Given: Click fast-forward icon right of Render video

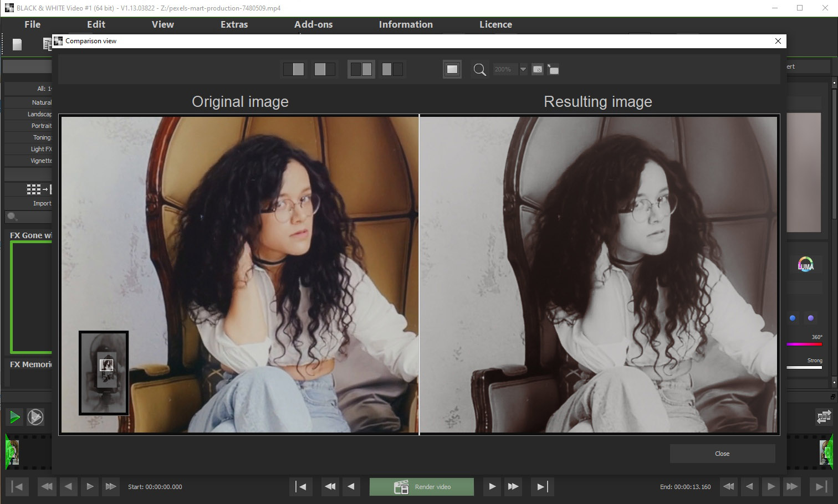Looking at the screenshot, I should 513,487.
